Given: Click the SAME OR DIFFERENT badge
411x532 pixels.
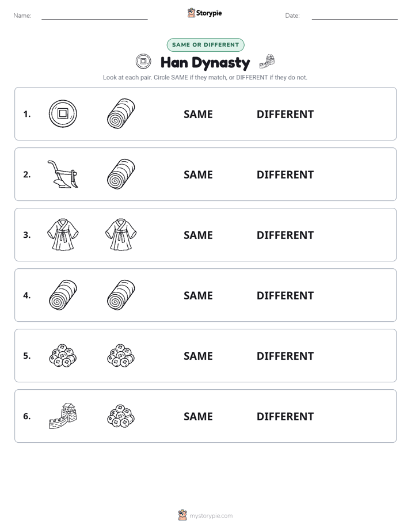Looking at the screenshot, I should (205, 45).
